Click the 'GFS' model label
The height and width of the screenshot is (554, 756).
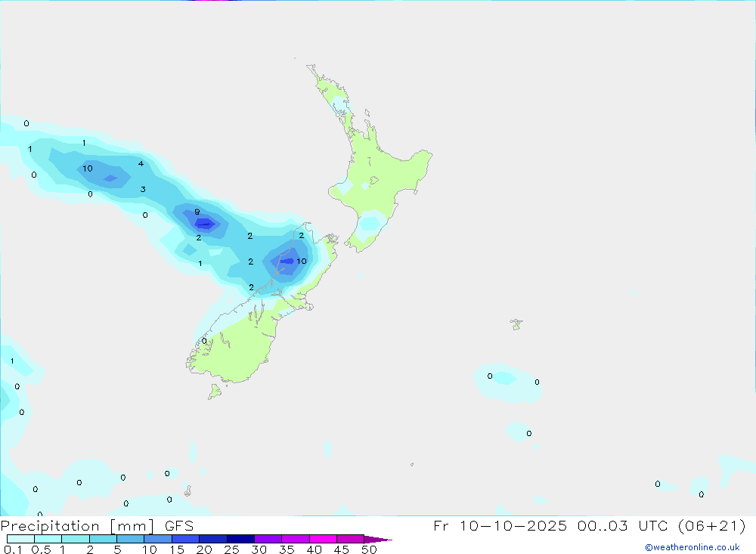pyautogui.click(x=179, y=526)
